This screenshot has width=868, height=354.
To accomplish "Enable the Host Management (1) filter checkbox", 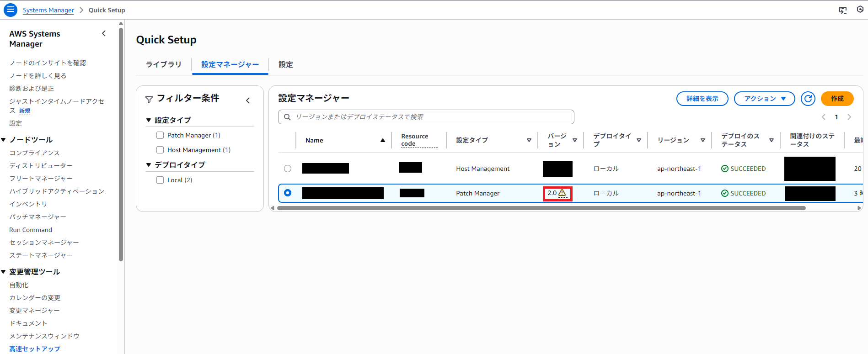I will tap(160, 150).
